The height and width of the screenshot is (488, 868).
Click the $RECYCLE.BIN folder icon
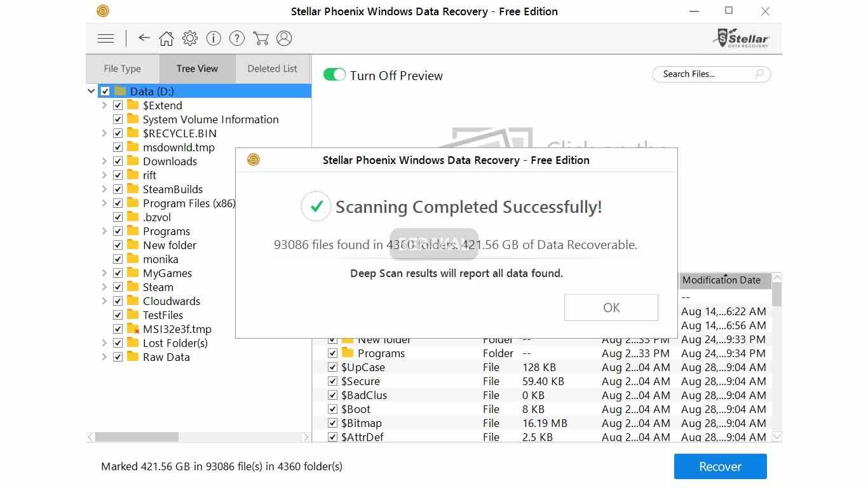[132, 133]
